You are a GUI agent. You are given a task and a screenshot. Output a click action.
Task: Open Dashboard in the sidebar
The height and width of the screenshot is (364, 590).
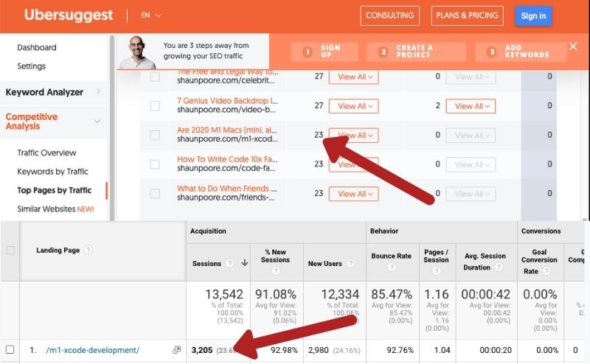click(x=37, y=47)
